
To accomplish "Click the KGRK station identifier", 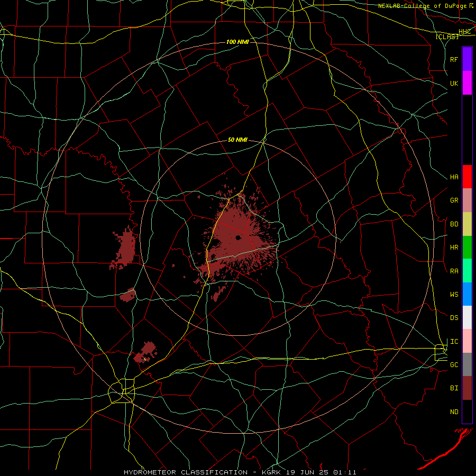I will (271, 472).
